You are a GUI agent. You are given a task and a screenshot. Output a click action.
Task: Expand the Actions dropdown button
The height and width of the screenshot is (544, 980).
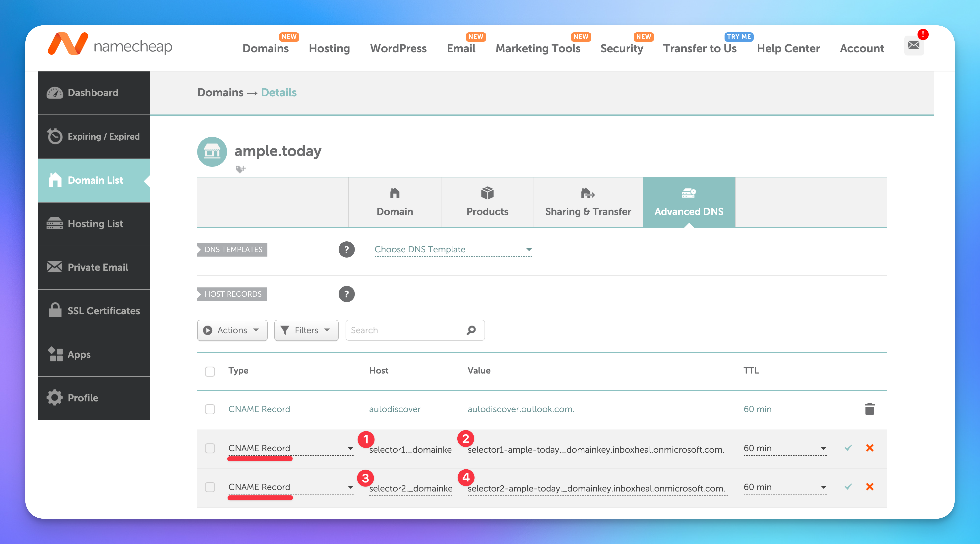click(232, 330)
